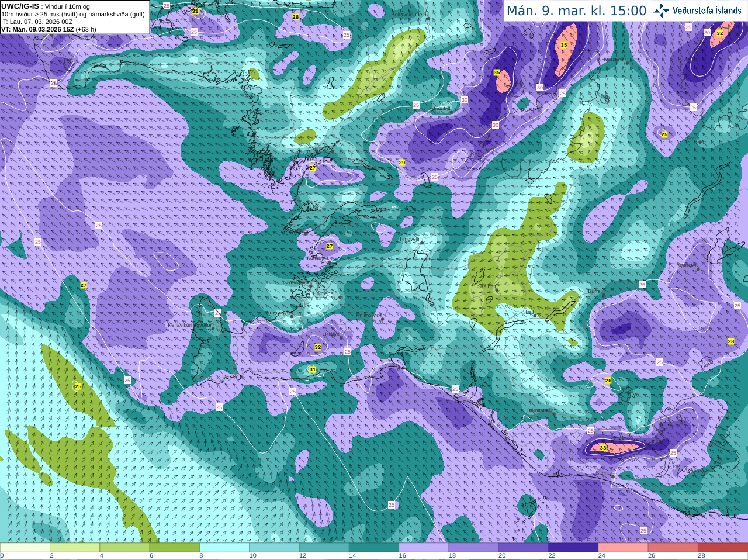This screenshot has height=560, width=748.
Task: Pick the 18–20 medium purple legend swatch
Action: [474, 548]
